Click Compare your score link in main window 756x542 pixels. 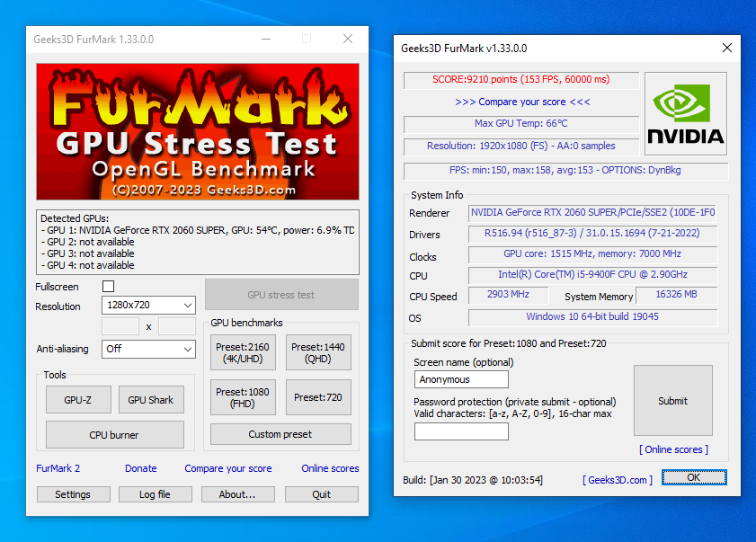(x=228, y=468)
